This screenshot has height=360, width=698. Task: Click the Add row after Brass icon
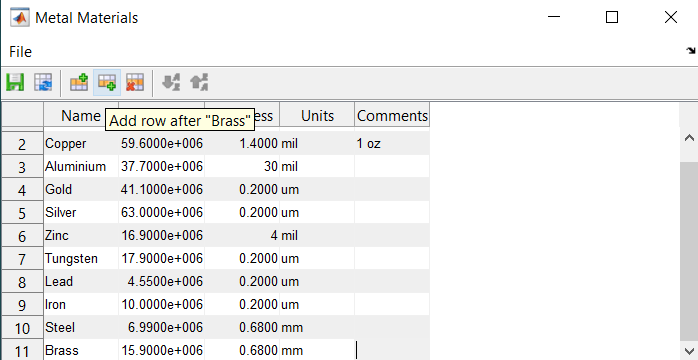pyautogui.click(x=107, y=83)
